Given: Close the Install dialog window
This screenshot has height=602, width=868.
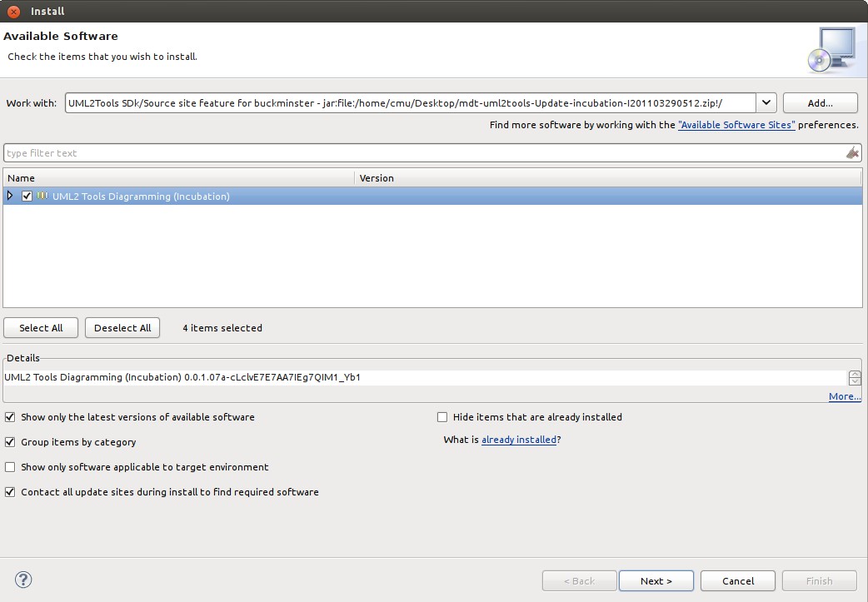Looking at the screenshot, I should pos(13,11).
